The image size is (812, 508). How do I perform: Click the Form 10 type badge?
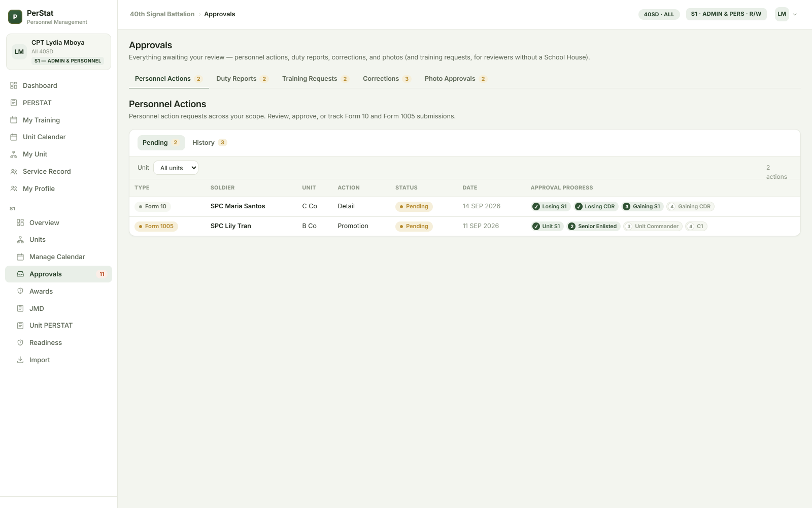point(153,206)
